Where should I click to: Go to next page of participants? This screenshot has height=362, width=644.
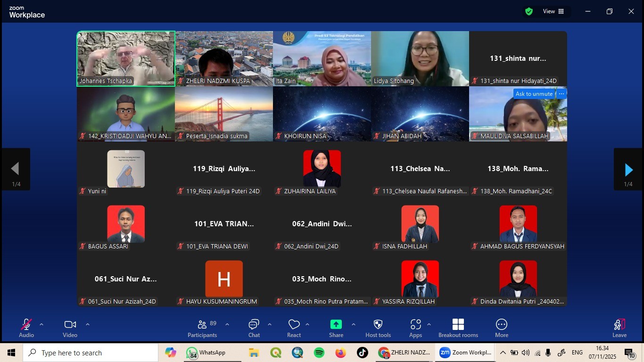pos(628,169)
